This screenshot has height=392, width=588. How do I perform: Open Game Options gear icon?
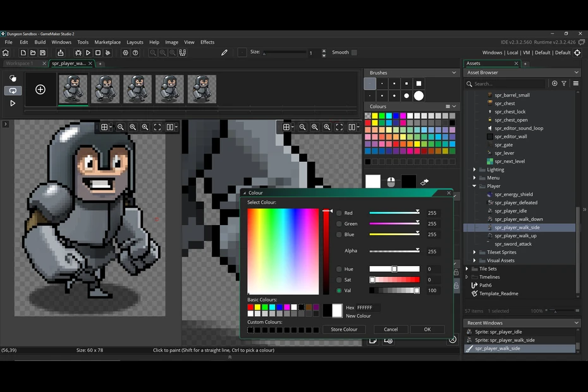126,53
